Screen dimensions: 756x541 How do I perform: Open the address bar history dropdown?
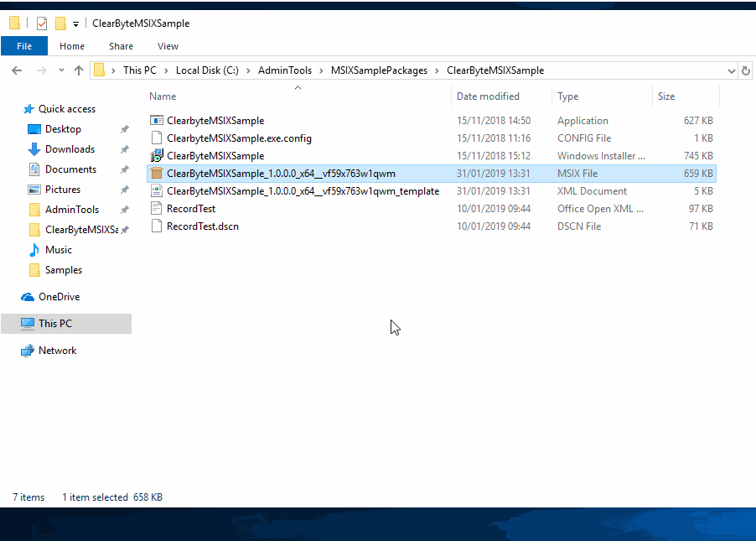coord(731,71)
